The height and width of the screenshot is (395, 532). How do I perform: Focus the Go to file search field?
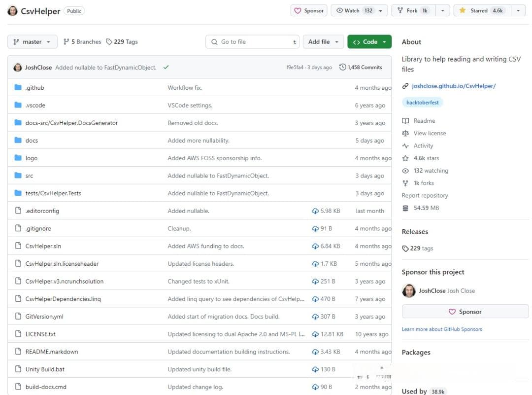tap(252, 42)
